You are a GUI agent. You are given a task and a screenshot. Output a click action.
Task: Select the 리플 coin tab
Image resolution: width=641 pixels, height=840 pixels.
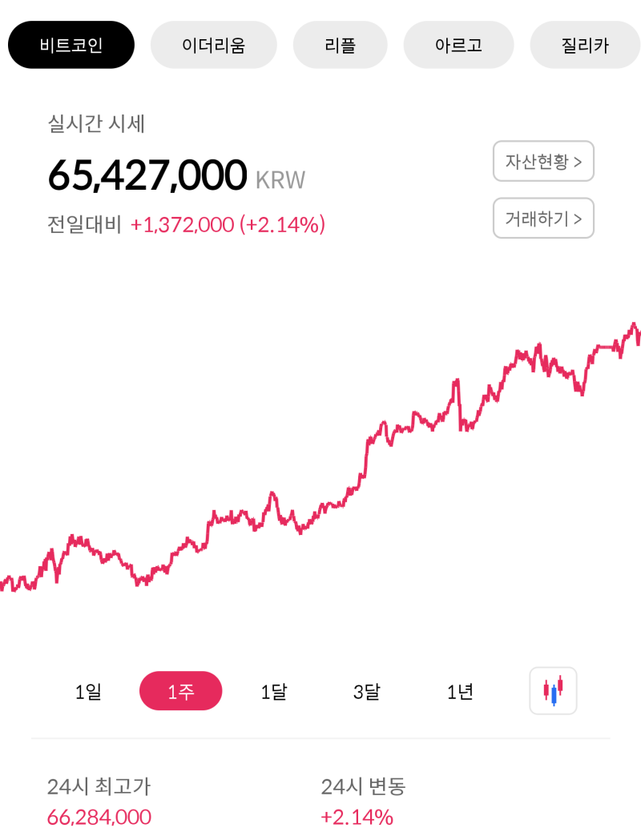[340, 45]
